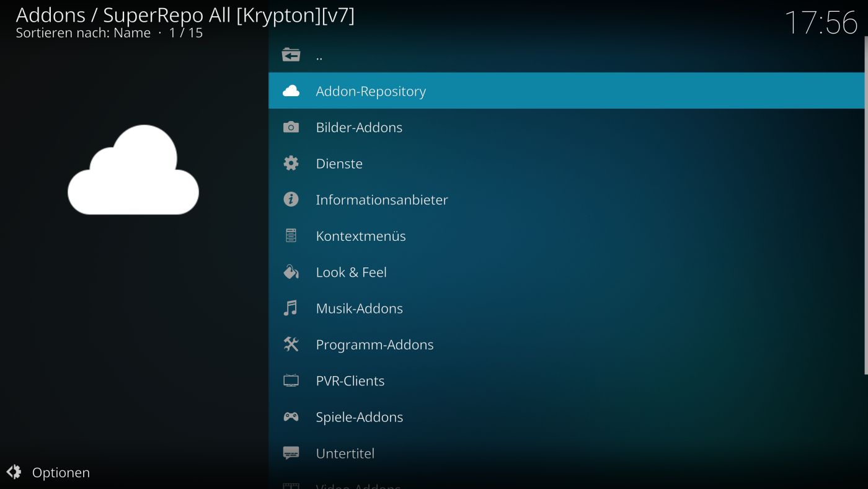Click the Programm-Addons tools icon

(291, 344)
